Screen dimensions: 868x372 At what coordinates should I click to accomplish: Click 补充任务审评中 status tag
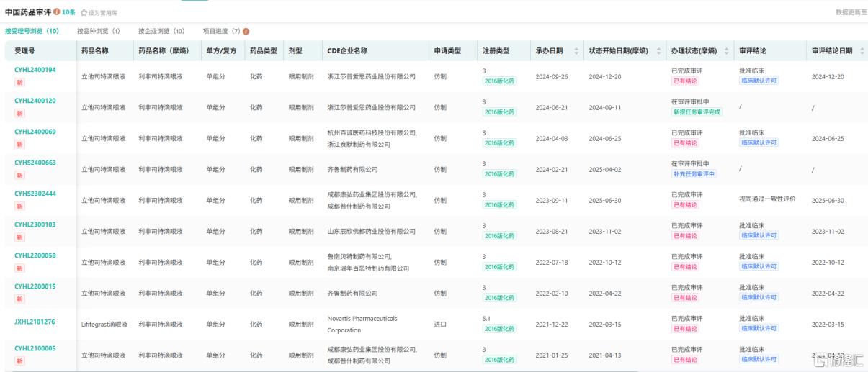coord(694,174)
